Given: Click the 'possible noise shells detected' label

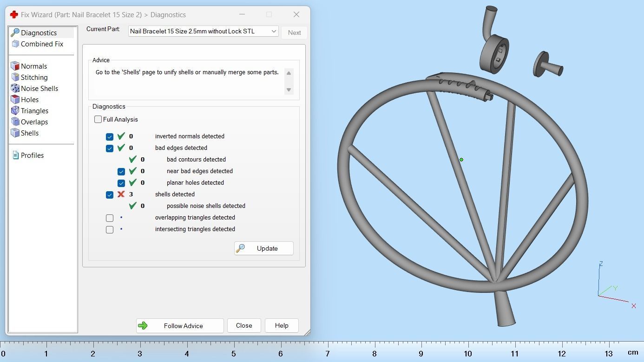Looking at the screenshot, I should coord(206,206).
